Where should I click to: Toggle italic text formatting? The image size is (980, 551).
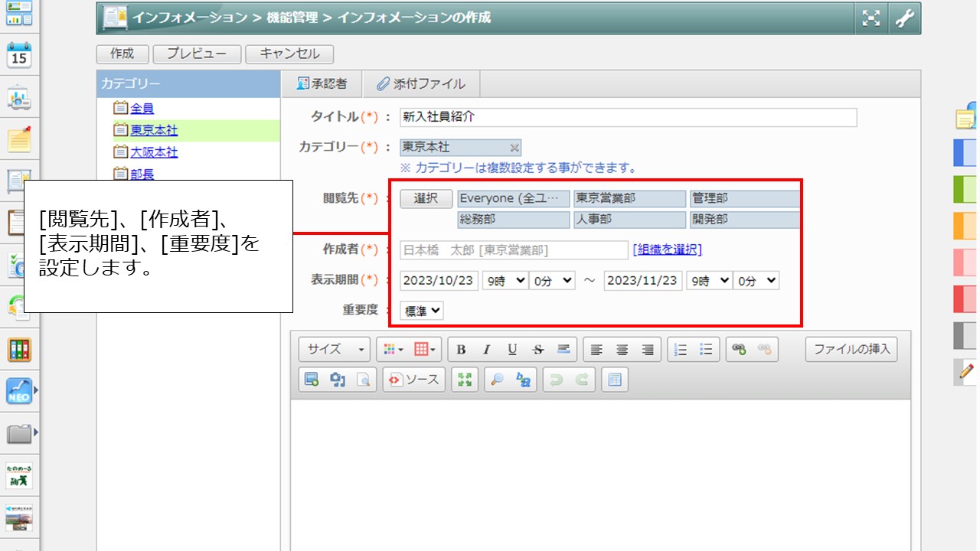(486, 350)
